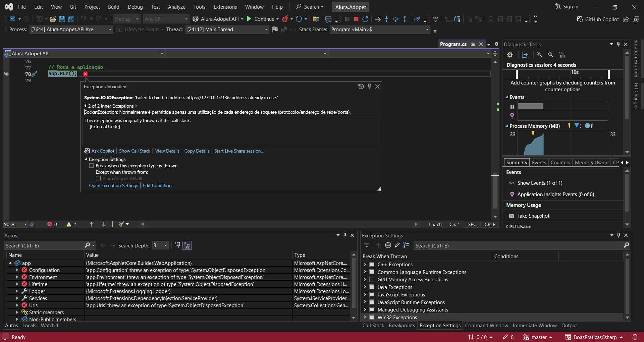Click the Hot Reload flame icon

coord(285,19)
